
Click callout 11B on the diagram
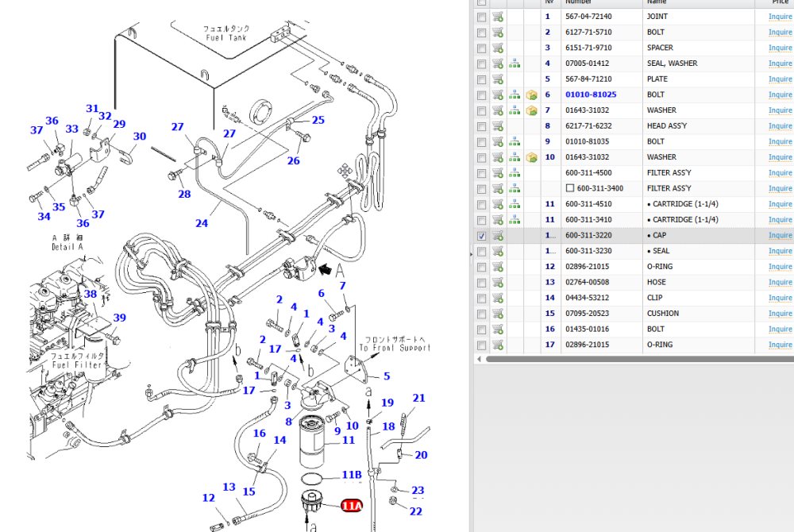(352, 475)
